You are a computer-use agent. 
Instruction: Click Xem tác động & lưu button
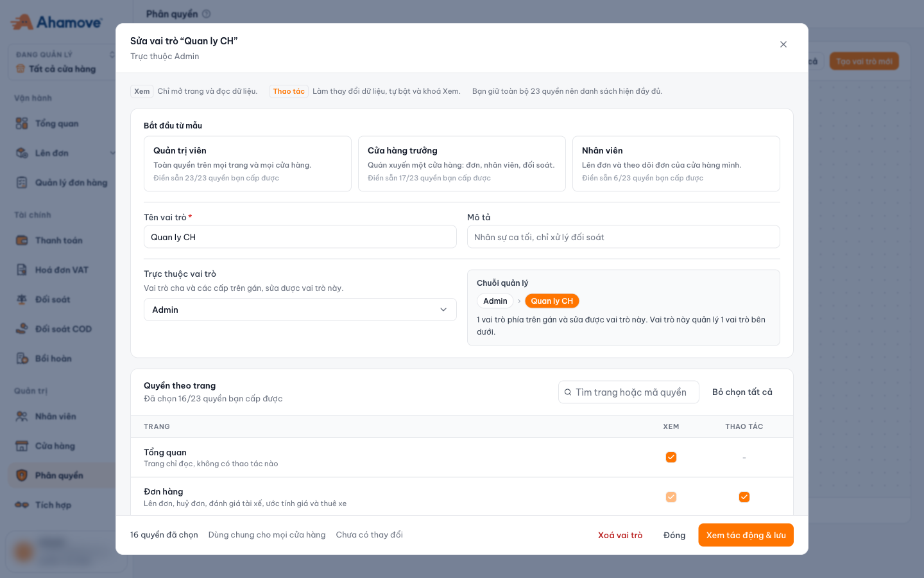coord(746,535)
